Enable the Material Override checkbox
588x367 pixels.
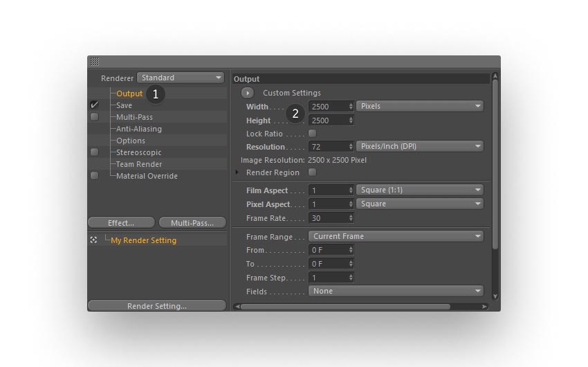[95, 176]
